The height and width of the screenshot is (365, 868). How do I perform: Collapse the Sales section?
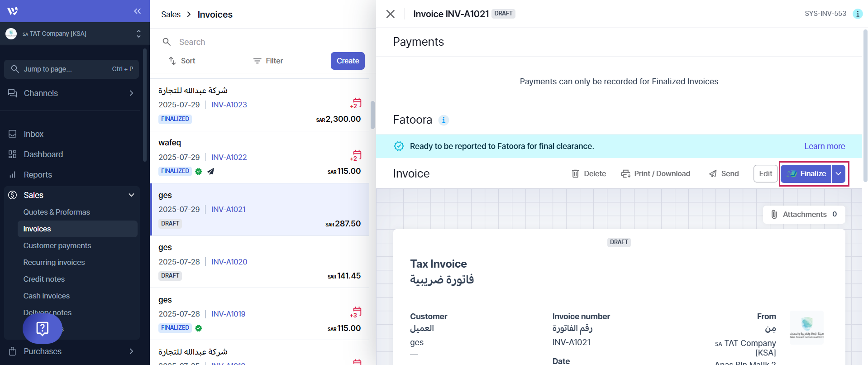[x=131, y=195]
